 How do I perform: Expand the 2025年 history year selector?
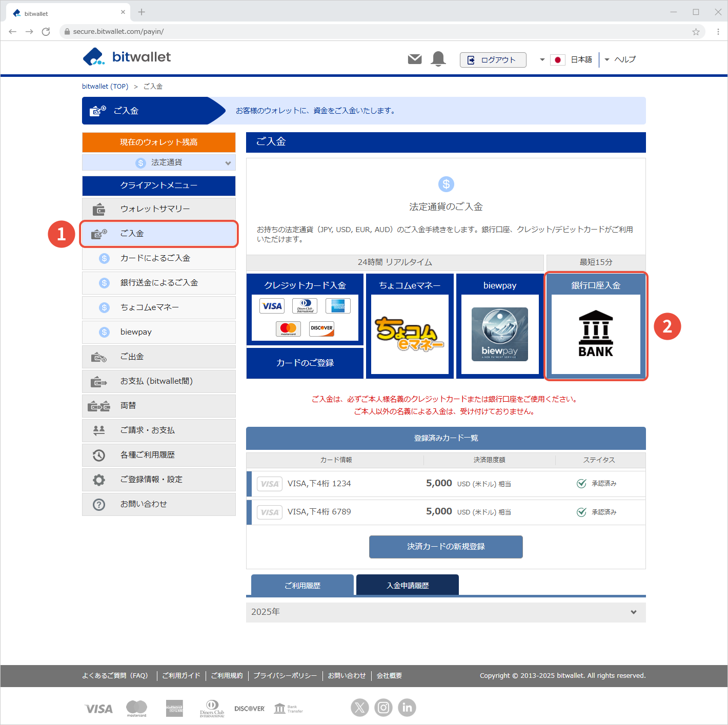pyautogui.click(x=446, y=612)
